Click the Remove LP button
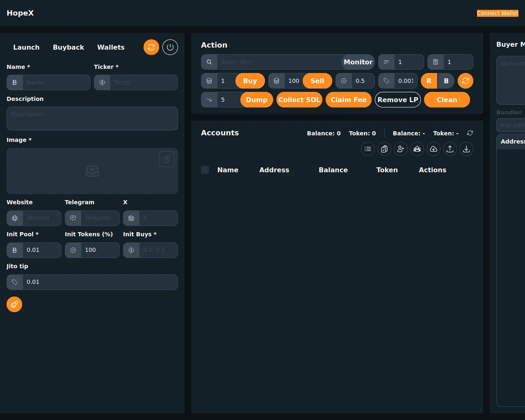 pyautogui.click(x=397, y=100)
